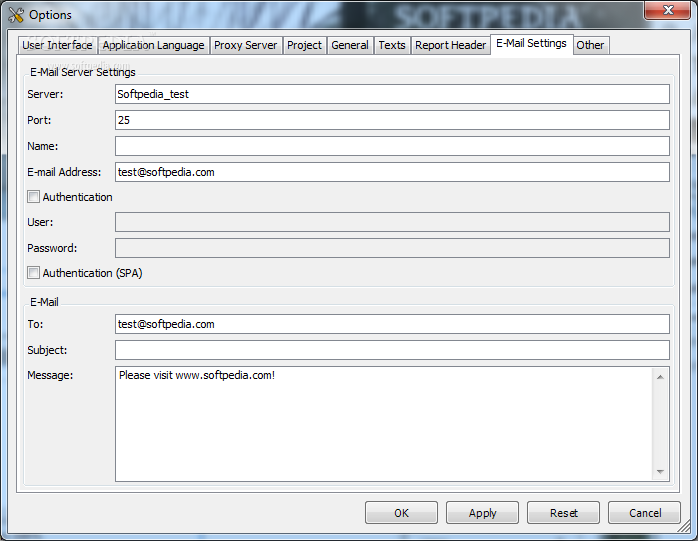Switch to Application Language tab
698x541 pixels.
[x=153, y=45]
